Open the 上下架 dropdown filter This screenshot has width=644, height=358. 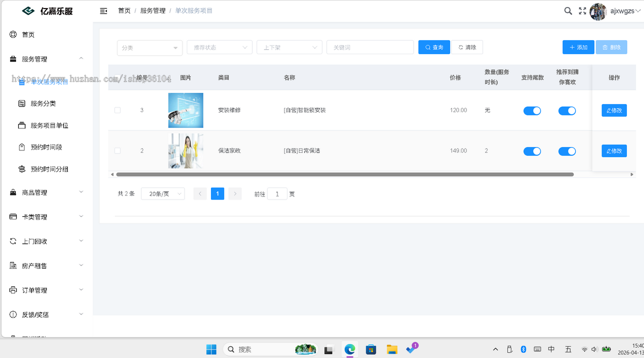[x=289, y=47]
